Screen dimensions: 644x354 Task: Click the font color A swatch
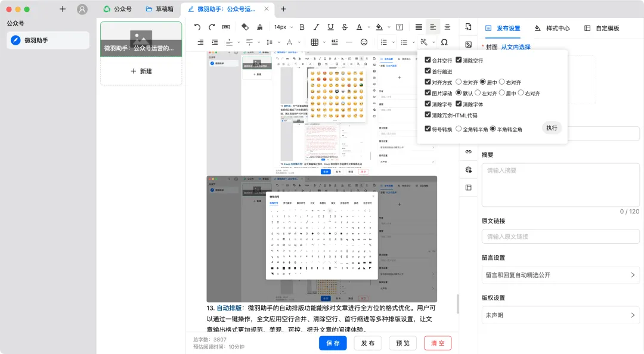pyautogui.click(x=360, y=27)
